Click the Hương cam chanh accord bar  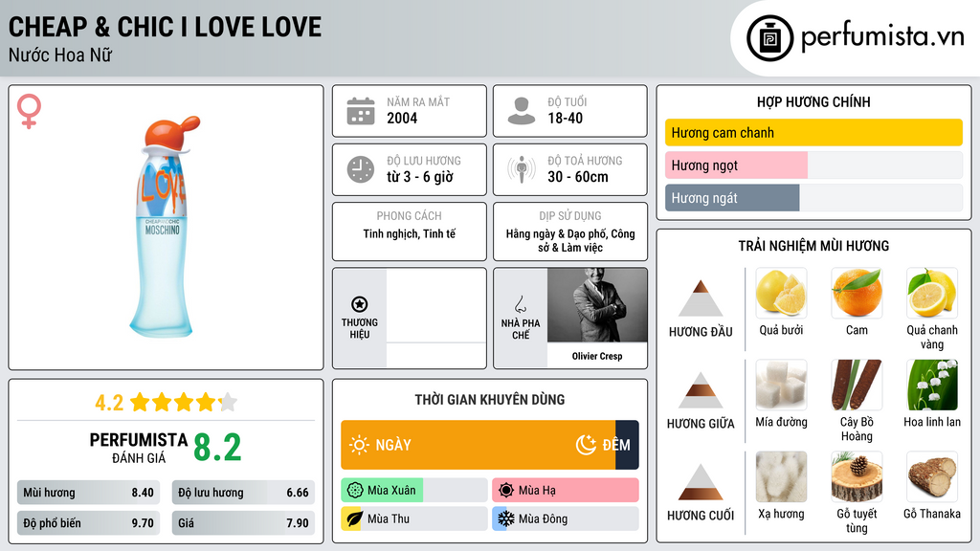point(813,132)
